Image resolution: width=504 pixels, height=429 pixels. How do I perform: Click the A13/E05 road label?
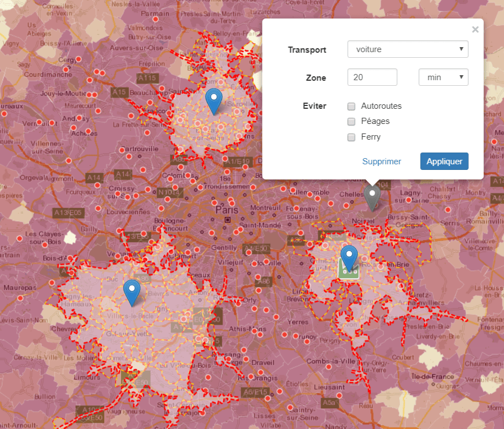coord(68,213)
